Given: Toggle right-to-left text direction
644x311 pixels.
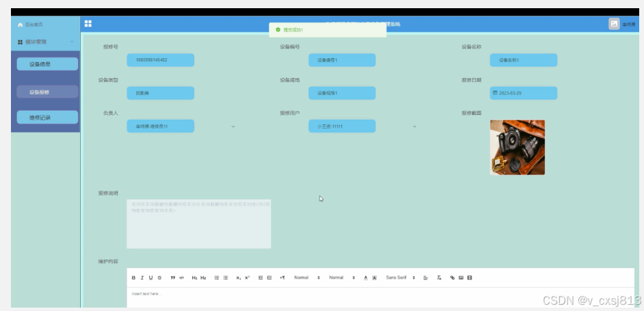Looking at the screenshot, I should [283, 278].
